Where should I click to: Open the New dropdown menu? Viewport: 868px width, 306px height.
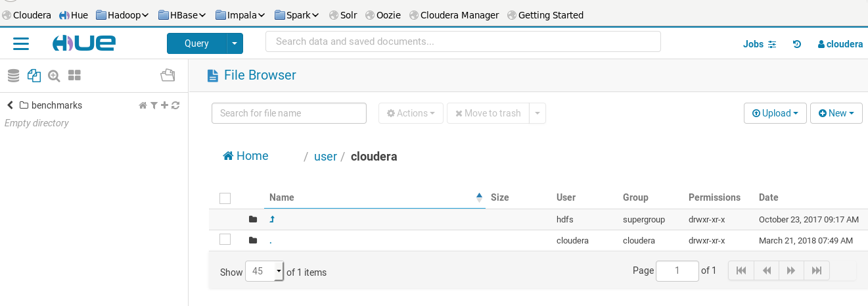(836, 113)
